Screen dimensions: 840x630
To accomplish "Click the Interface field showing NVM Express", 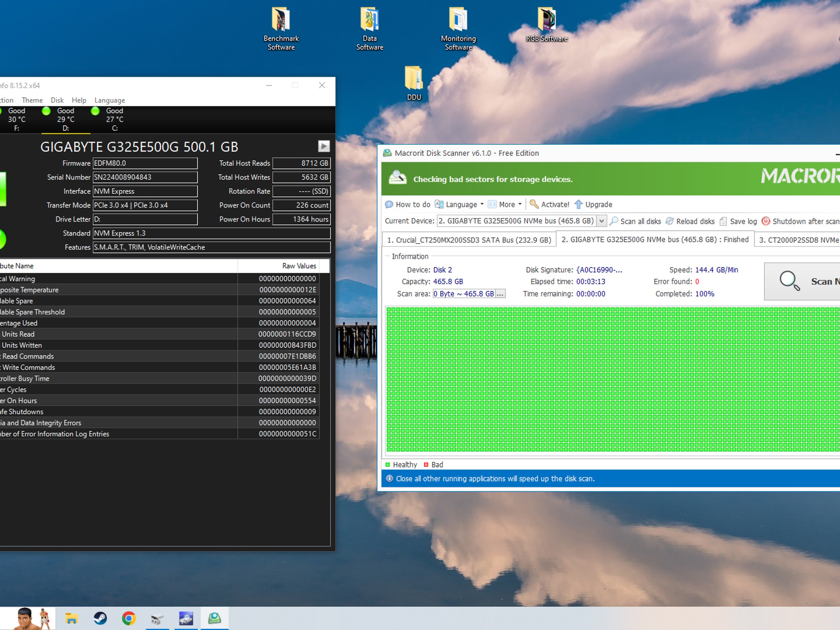I will [145, 191].
